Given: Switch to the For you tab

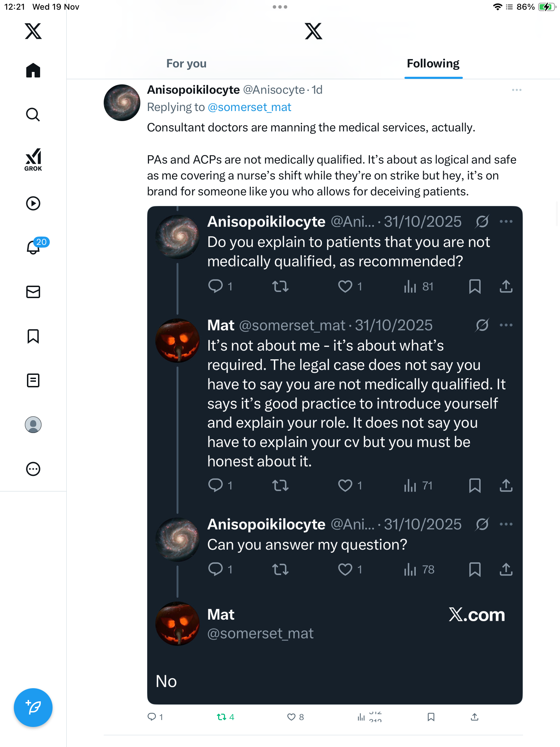Looking at the screenshot, I should coord(186,64).
